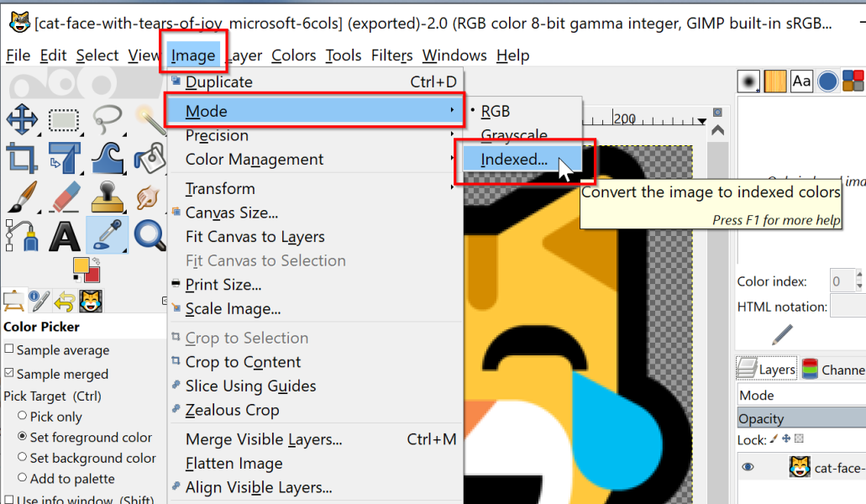The width and height of the screenshot is (866, 504).
Task: Select the Crop tool
Action: pos(22,157)
